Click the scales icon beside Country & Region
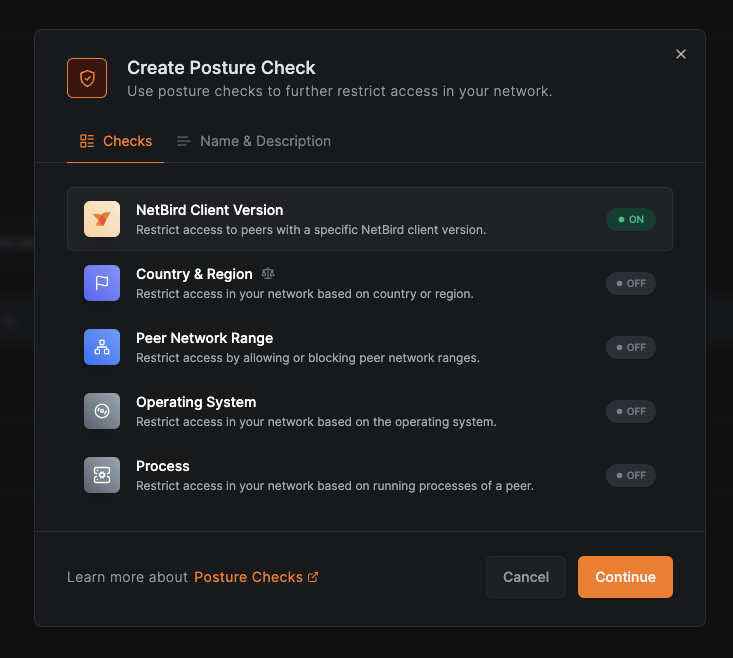The height and width of the screenshot is (658, 733). pyautogui.click(x=267, y=273)
